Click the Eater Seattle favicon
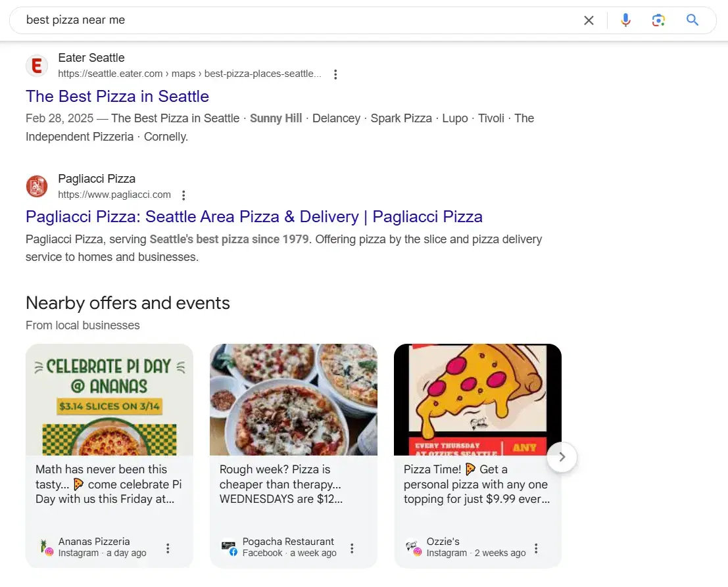 (x=37, y=66)
